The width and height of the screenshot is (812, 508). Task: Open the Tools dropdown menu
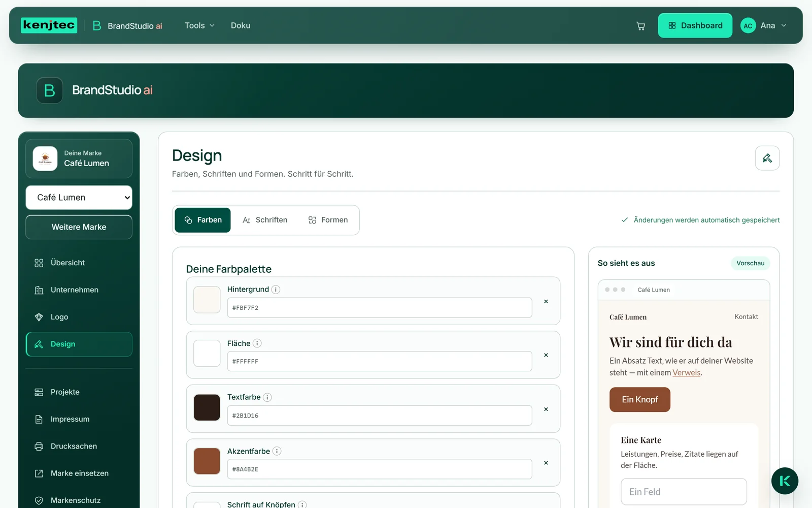click(199, 25)
